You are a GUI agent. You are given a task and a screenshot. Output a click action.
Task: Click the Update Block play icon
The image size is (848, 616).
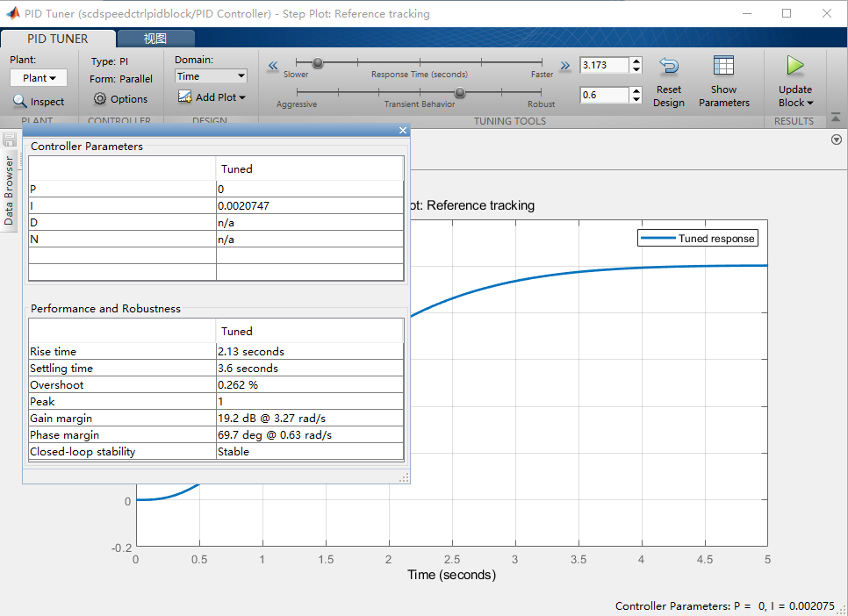click(794, 65)
